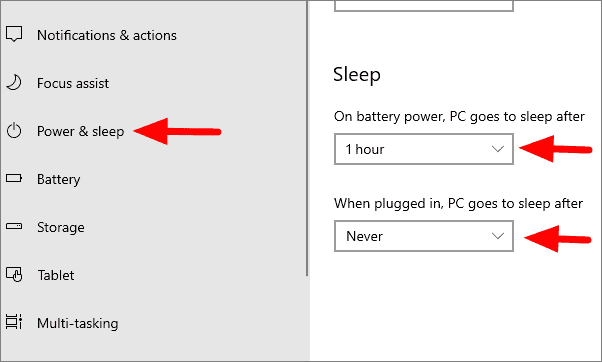Click the chevron arrow in the Never dropdown
602x362 pixels.
[x=498, y=236]
